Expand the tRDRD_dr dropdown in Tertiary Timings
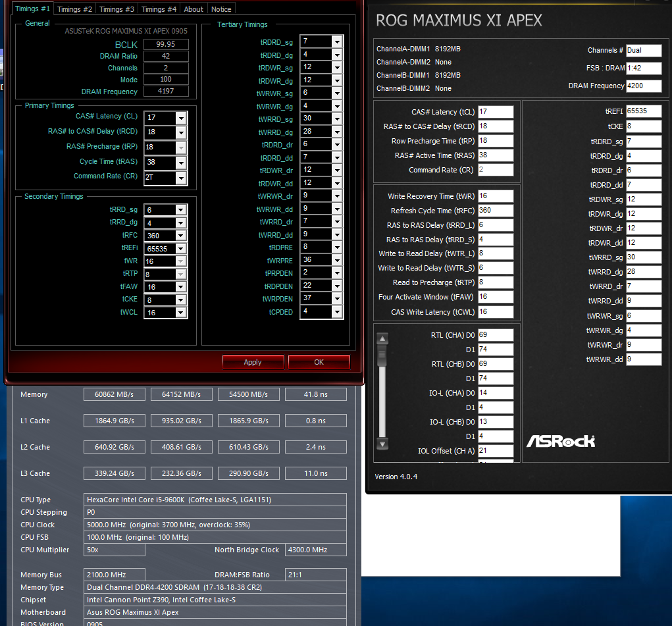 pos(337,145)
